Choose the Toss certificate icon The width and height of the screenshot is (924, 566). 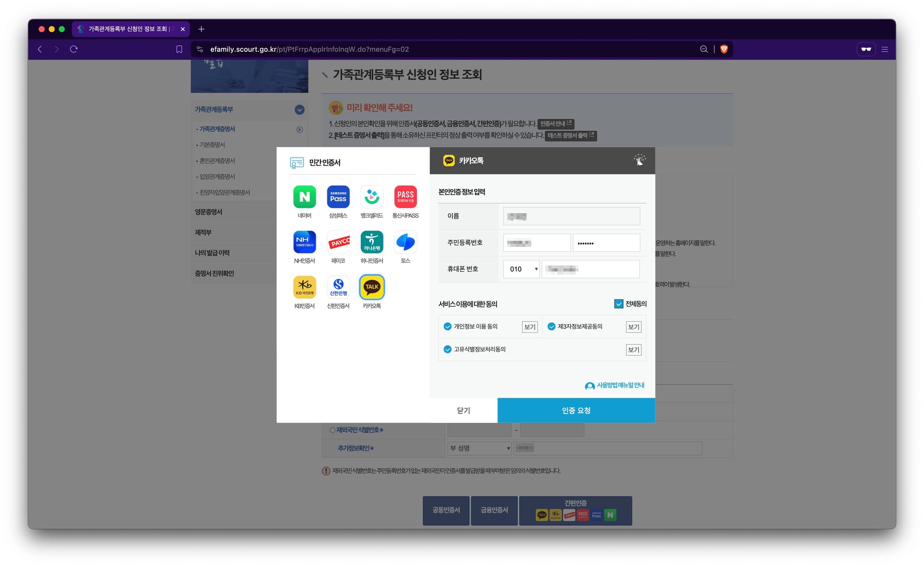[406, 242]
